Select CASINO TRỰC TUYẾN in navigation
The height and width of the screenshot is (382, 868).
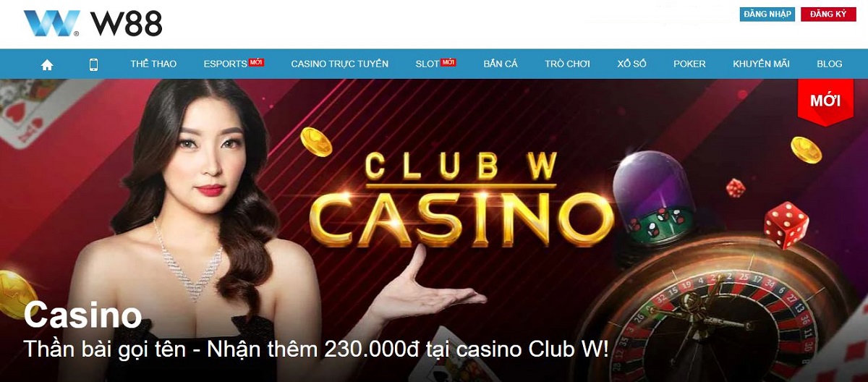click(x=340, y=64)
